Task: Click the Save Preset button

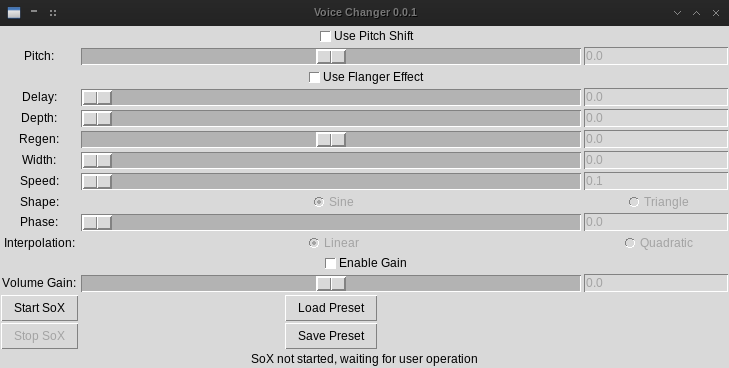Action: [331, 336]
